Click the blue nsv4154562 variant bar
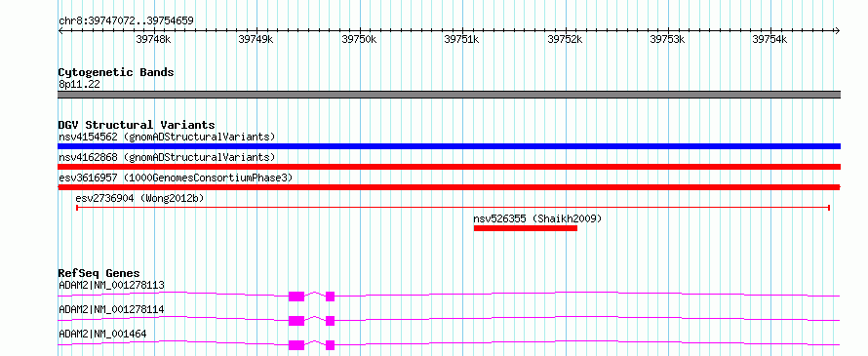Screen dimensions: 868x356 click(x=449, y=146)
